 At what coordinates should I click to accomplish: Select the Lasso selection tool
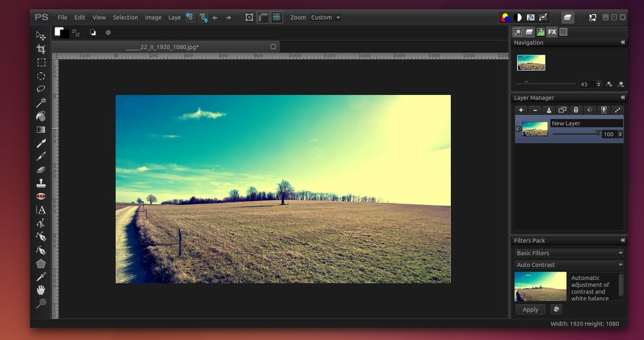[x=41, y=89]
